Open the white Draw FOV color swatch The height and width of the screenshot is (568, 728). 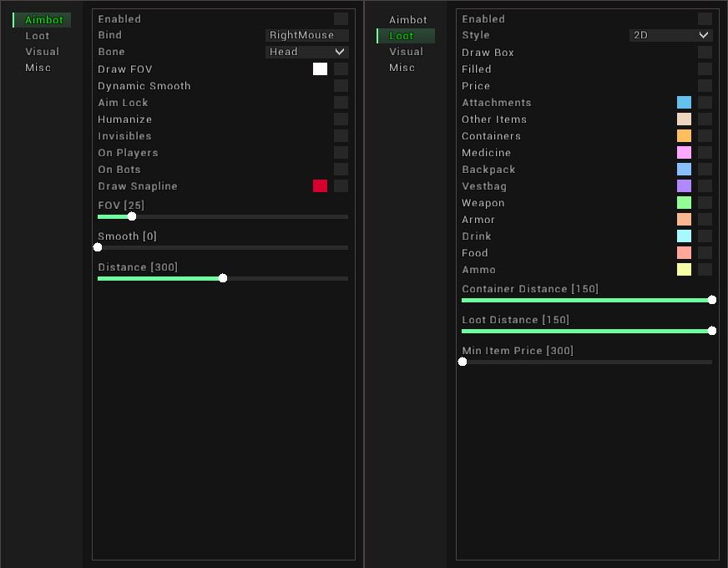pyautogui.click(x=320, y=69)
